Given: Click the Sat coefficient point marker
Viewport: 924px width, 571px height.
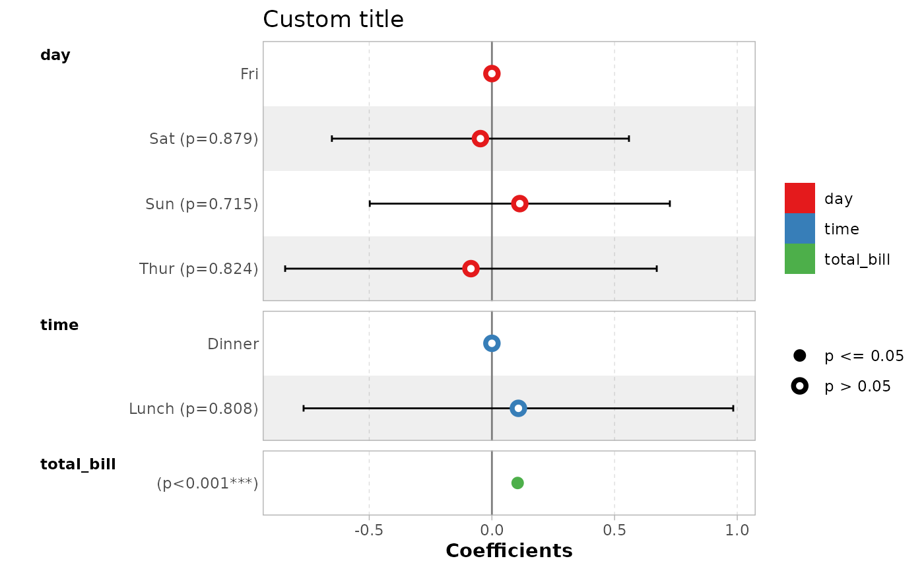Looking at the screenshot, I should (x=480, y=139).
